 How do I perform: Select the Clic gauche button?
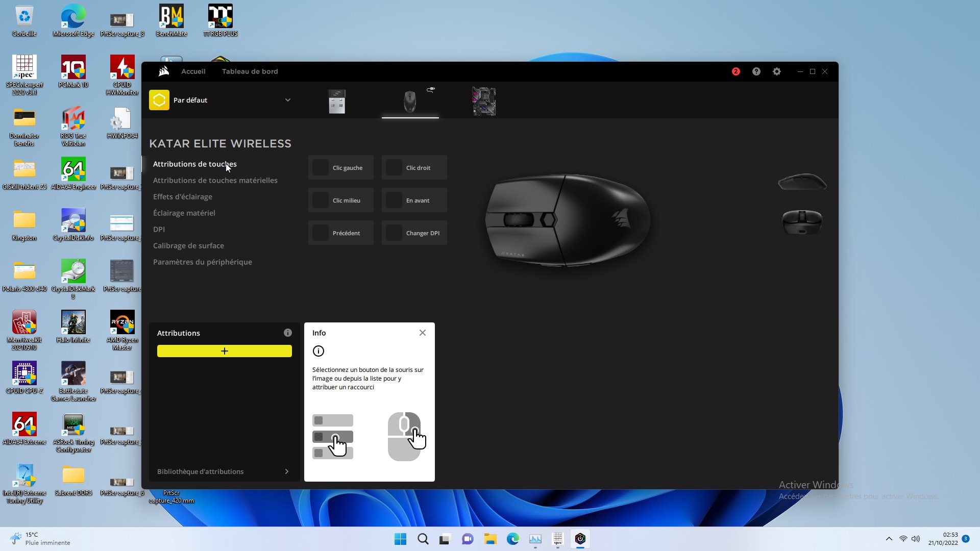coord(341,167)
